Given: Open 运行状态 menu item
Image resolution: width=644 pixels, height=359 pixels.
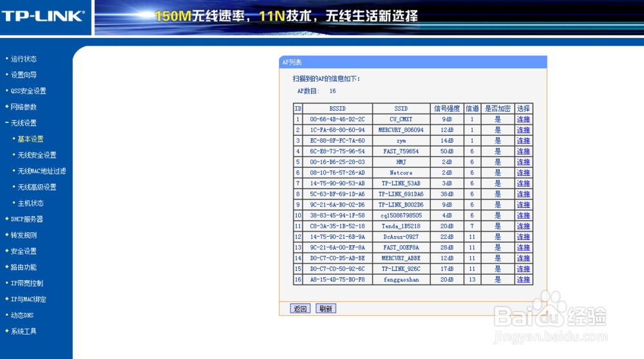Looking at the screenshot, I should [23, 59].
